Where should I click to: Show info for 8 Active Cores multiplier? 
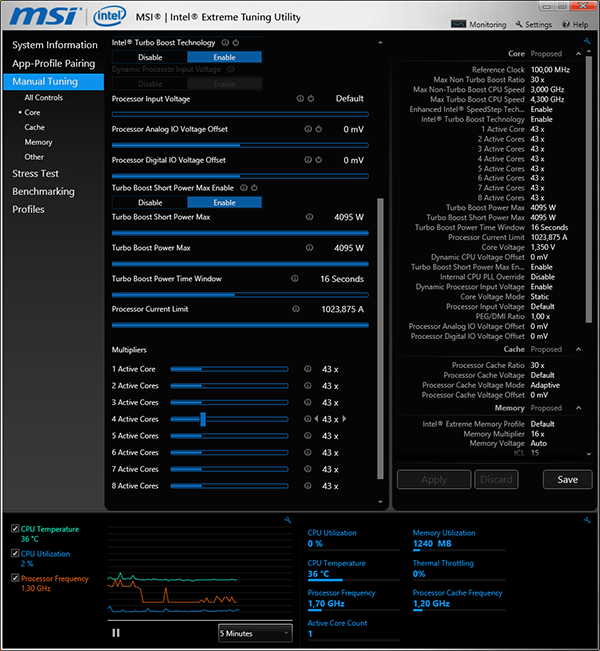pos(308,485)
